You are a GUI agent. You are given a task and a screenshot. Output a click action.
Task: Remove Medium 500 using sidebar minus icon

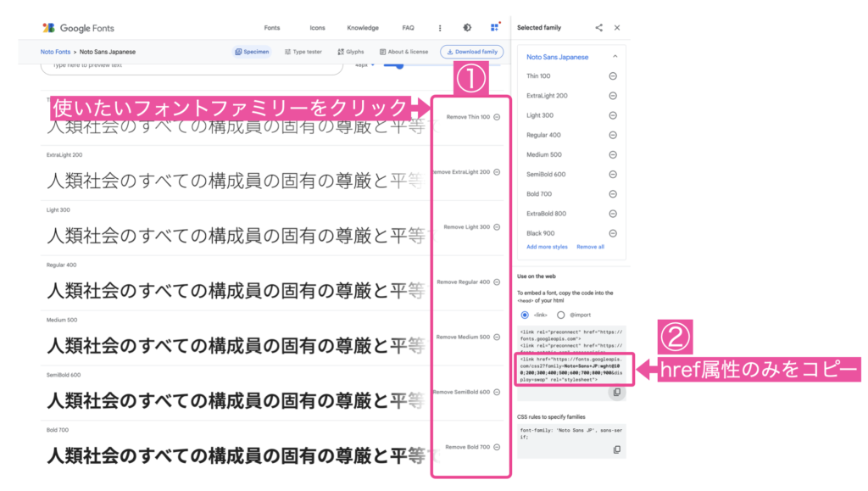tap(613, 154)
